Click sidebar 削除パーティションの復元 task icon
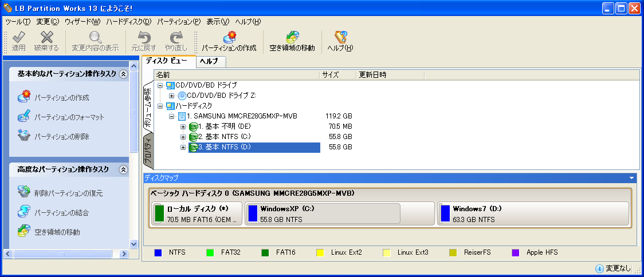The image size is (644, 277). [x=24, y=192]
